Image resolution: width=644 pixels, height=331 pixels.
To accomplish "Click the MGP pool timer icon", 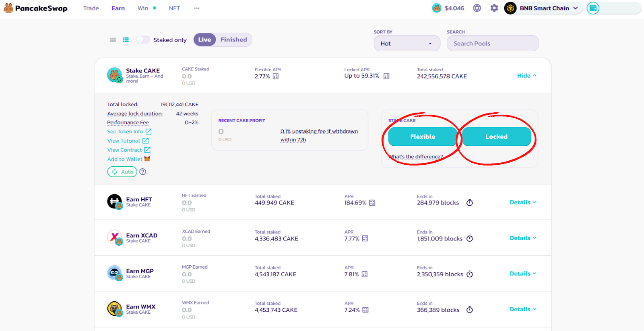I will pos(470,274).
